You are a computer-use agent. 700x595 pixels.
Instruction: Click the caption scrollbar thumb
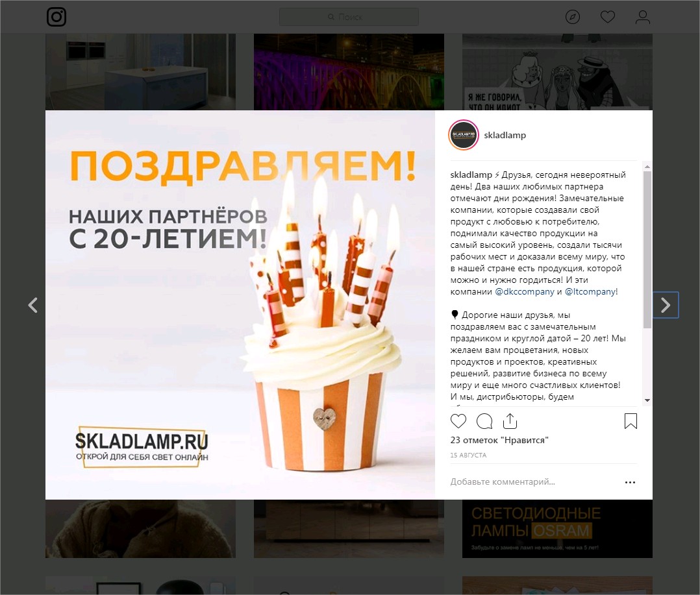click(x=647, y=250)
